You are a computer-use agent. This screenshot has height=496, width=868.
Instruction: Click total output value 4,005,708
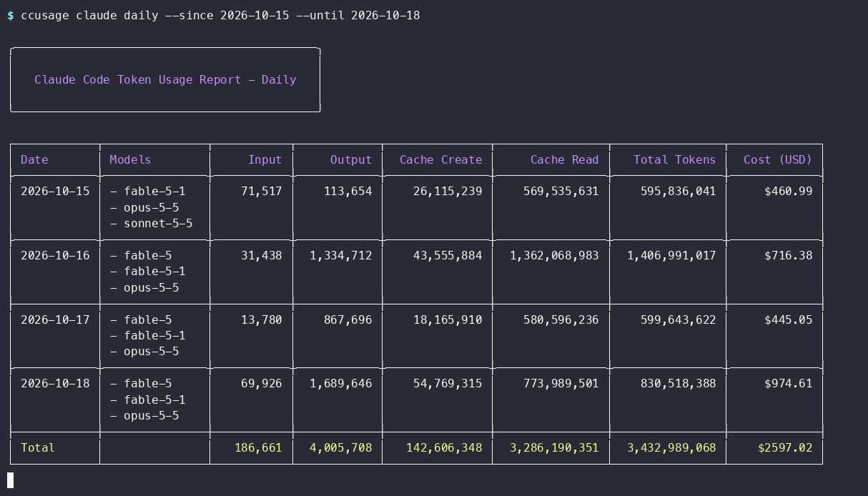coord(341,447)
